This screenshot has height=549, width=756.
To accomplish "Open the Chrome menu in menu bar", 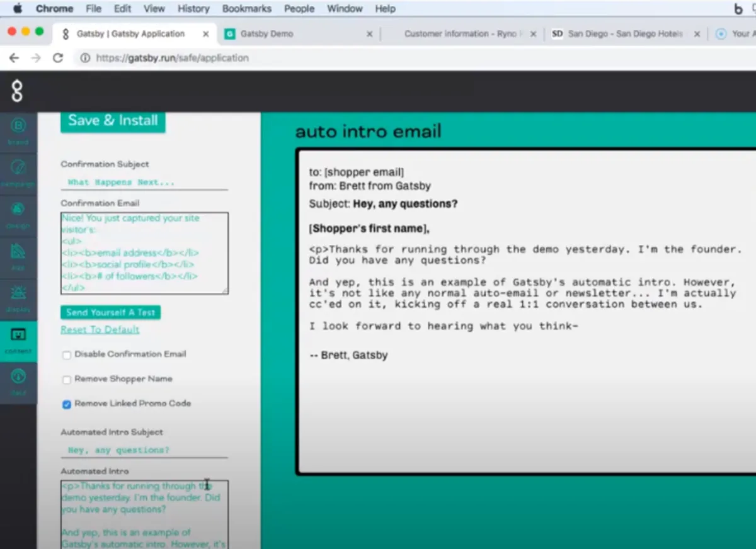I will 54,9.
